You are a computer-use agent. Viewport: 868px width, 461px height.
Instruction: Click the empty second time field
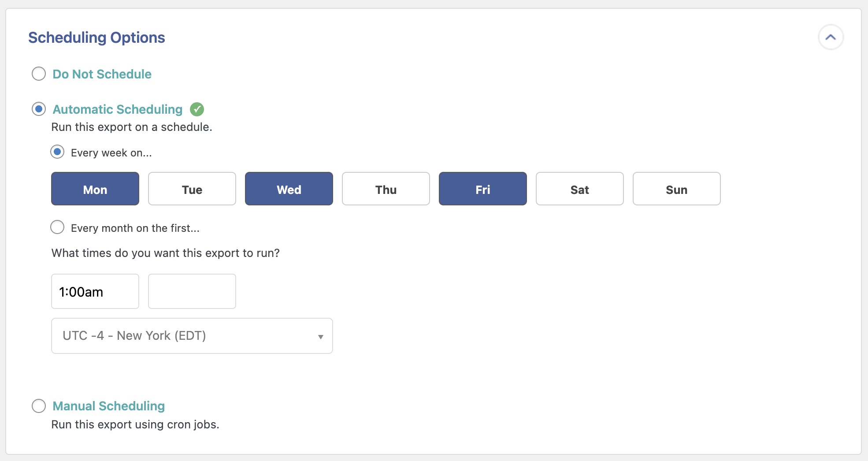point(192,291)
